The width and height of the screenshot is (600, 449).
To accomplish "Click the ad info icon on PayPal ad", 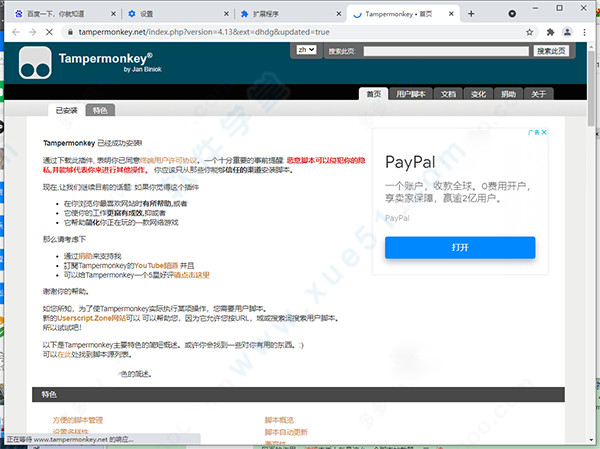I will tap(534, 132).
